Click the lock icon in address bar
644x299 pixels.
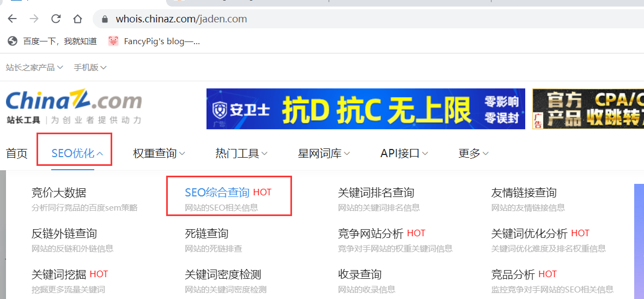(105, 19)
